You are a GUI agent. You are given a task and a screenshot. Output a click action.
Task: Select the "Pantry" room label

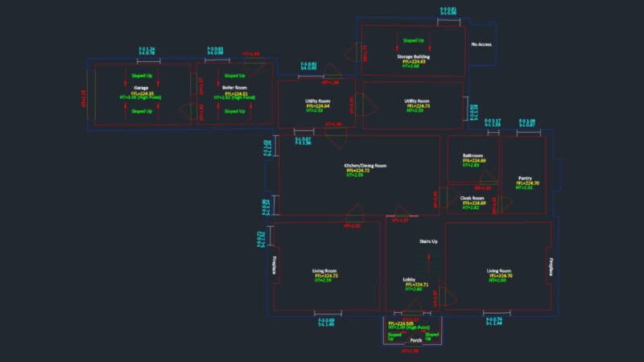525,178
